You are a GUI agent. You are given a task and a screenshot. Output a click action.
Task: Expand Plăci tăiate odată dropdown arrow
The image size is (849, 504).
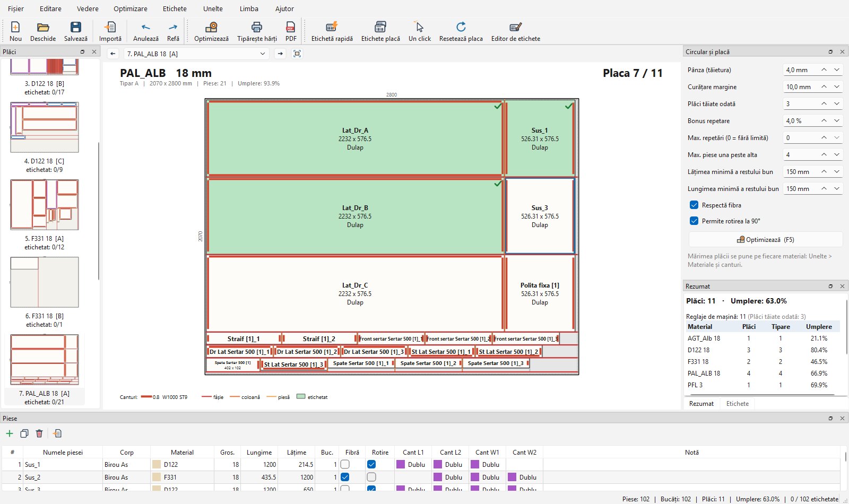(x=837, y=103)
